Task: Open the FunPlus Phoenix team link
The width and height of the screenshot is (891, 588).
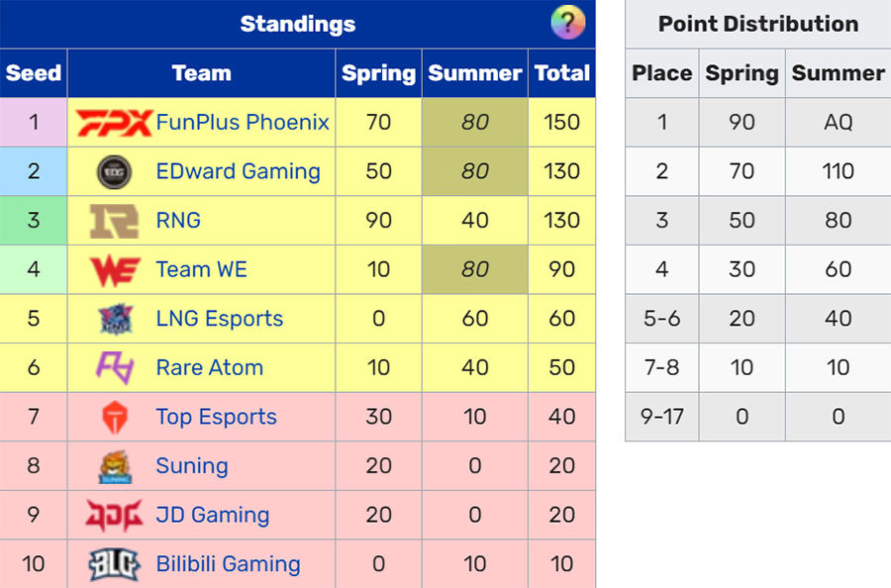Action: (243, 122)
